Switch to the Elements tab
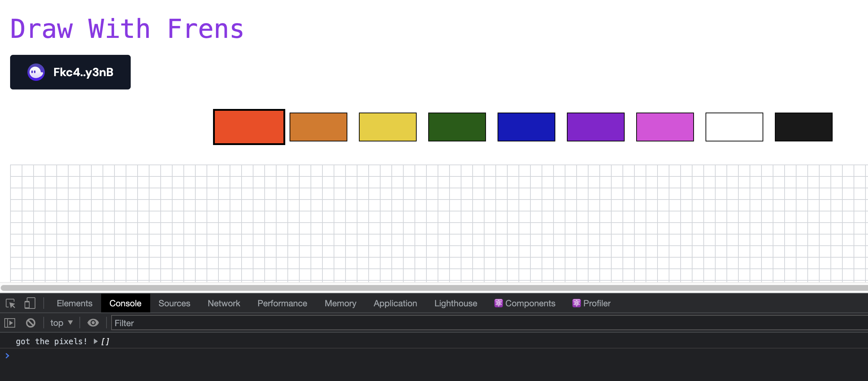The image size is (868, 381). pyautogui.click(x=74, y=303)
